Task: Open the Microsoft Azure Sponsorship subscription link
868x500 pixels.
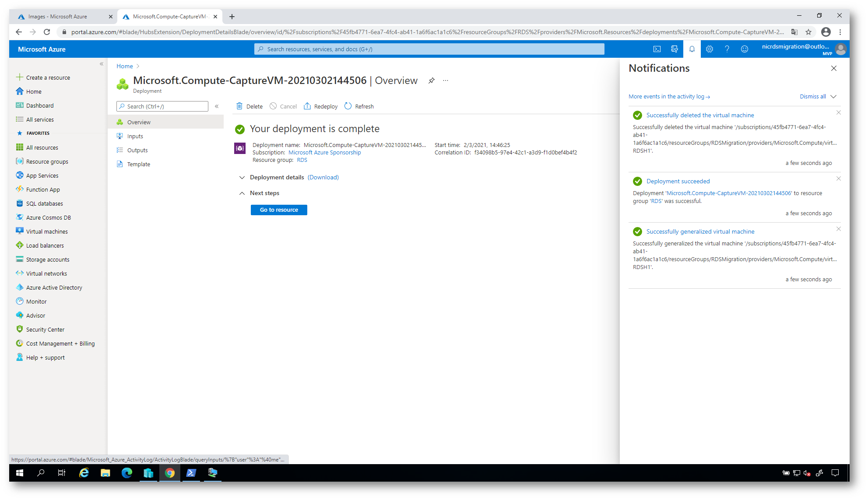Action: pyautogui.click(x=325, y=152)
